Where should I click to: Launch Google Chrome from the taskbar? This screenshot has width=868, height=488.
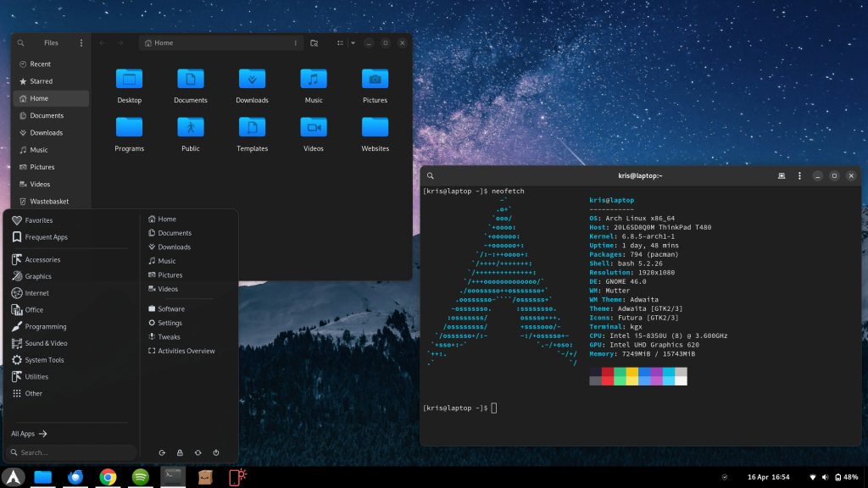(108, 477)
